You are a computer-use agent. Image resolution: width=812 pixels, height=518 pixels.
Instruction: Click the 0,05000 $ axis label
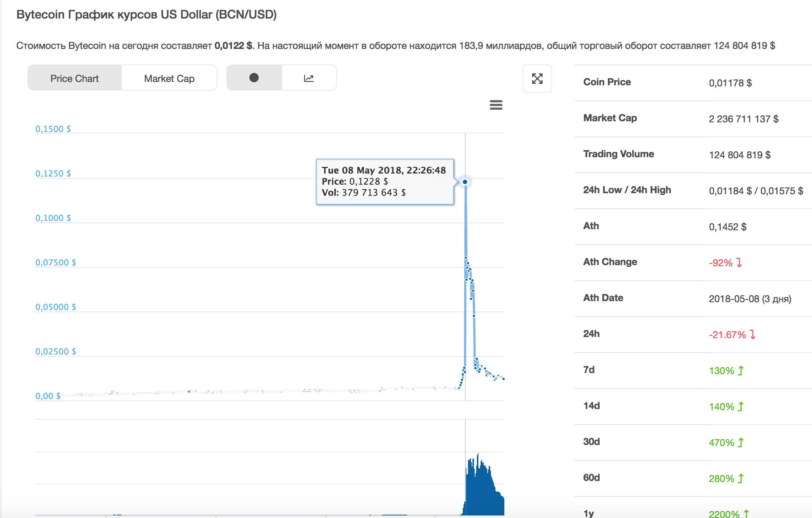56,307
